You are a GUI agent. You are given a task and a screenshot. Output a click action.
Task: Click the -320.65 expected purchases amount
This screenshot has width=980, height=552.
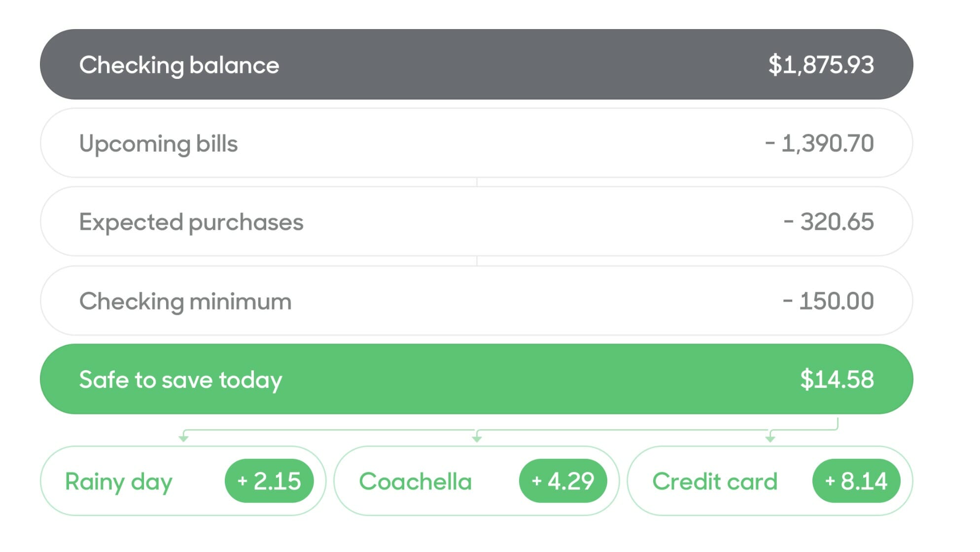coord(829,222)
